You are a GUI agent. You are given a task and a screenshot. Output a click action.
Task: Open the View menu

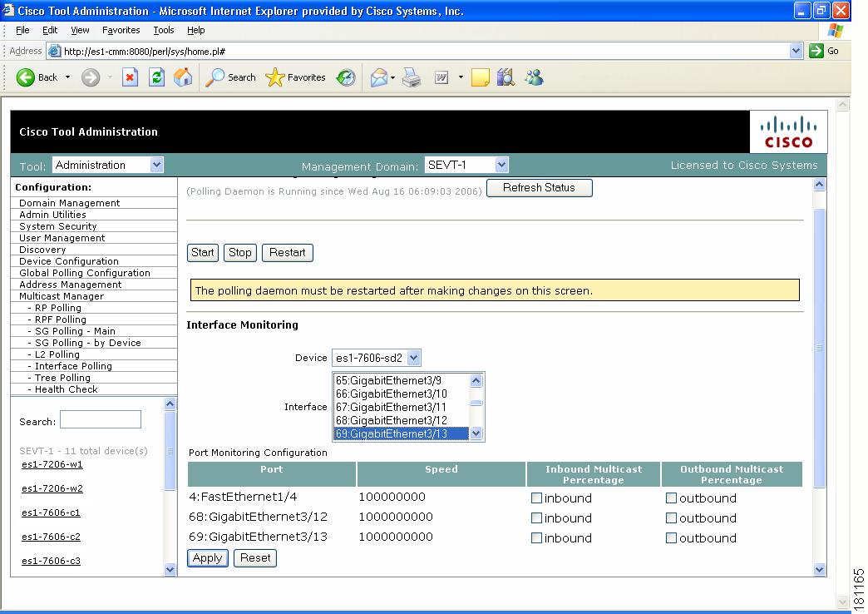pos(80,30)
